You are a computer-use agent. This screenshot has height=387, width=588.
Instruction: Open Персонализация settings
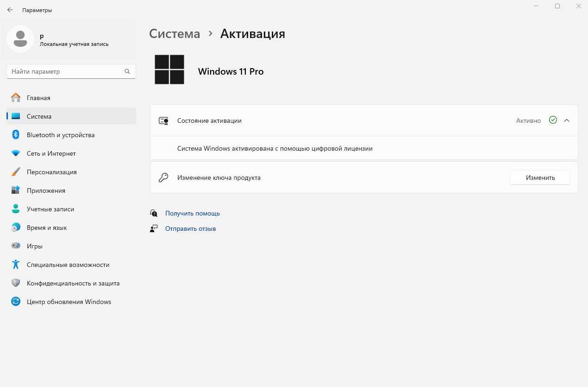click(71, 172)
